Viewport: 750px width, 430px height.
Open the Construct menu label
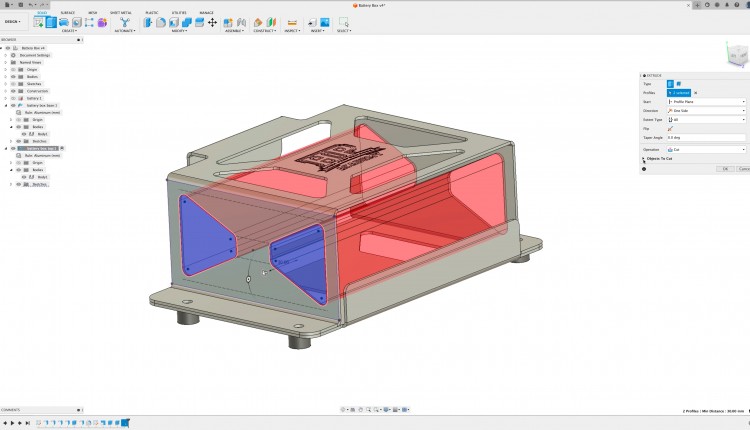[x=265, y=31]
